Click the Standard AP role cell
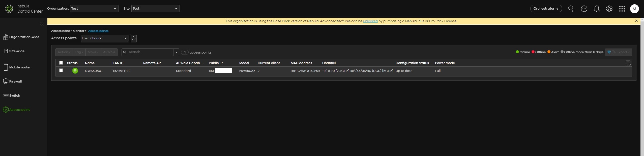Image resolution: width=644 pixels, height=156 pixels. 184,71
